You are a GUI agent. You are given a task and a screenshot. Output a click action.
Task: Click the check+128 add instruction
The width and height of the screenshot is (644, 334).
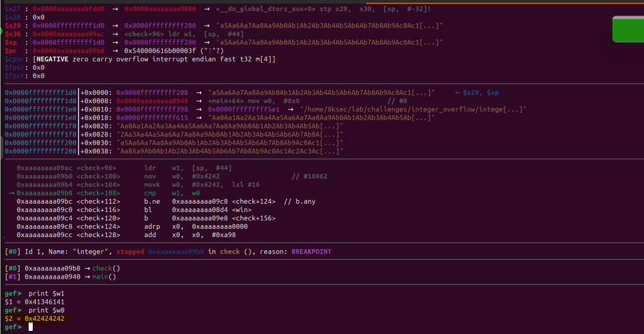[x=126, y=235]
